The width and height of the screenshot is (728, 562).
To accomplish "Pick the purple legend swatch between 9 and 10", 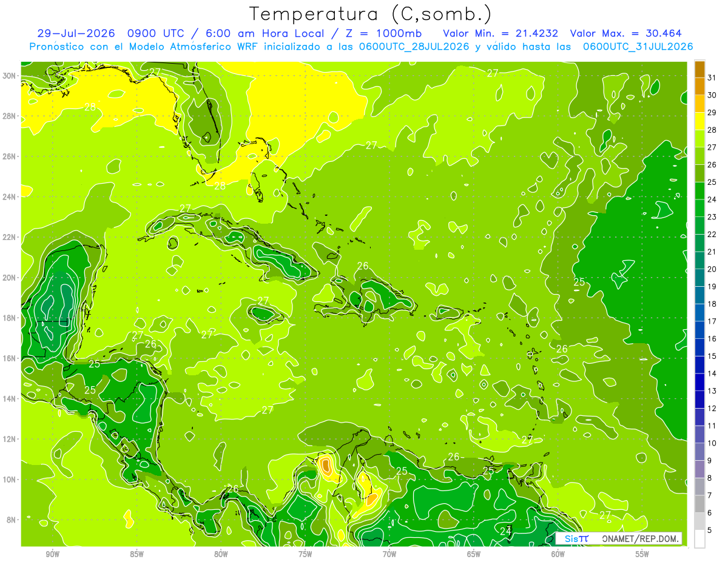I will [699, 452].
